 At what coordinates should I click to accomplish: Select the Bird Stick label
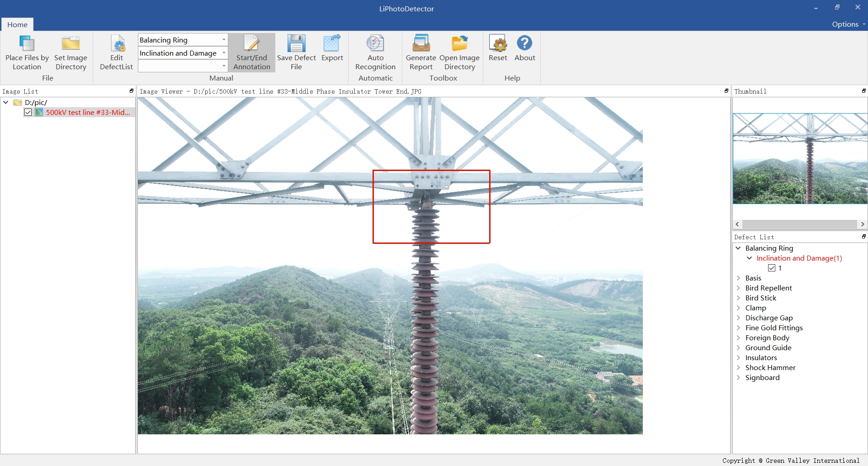(x=760, y=298)
